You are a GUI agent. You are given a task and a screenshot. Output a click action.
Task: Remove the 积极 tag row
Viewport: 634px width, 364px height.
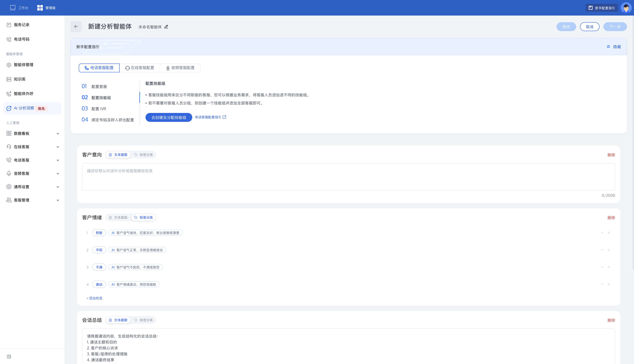point(609,233)
